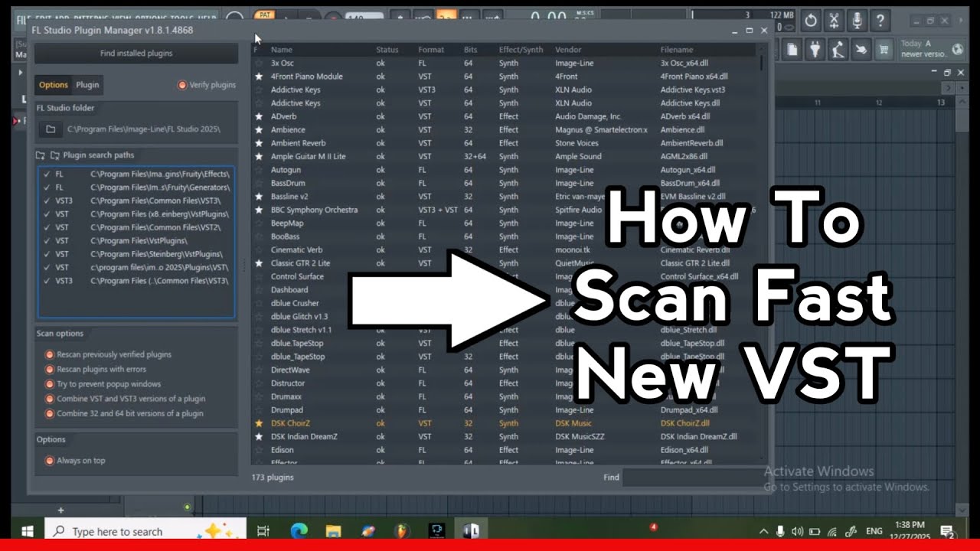This screenshot has height=551, width=980.
Task: Show hidden system tray icons chevron
Action: coord(763,531)
